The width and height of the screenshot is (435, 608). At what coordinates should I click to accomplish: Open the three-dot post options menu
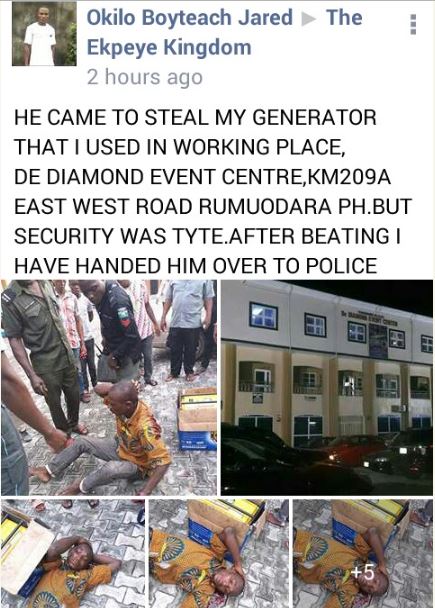coord(413,24)
